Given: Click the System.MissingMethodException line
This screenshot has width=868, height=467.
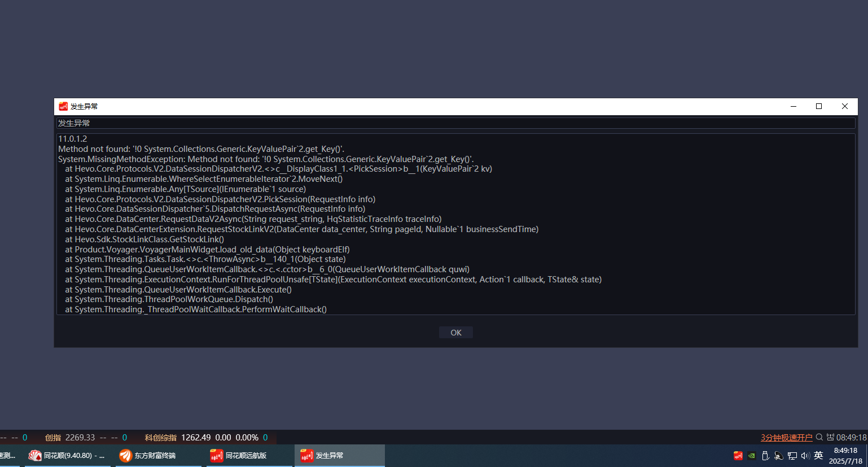Looking at the screenshot, I should [266, 159].
